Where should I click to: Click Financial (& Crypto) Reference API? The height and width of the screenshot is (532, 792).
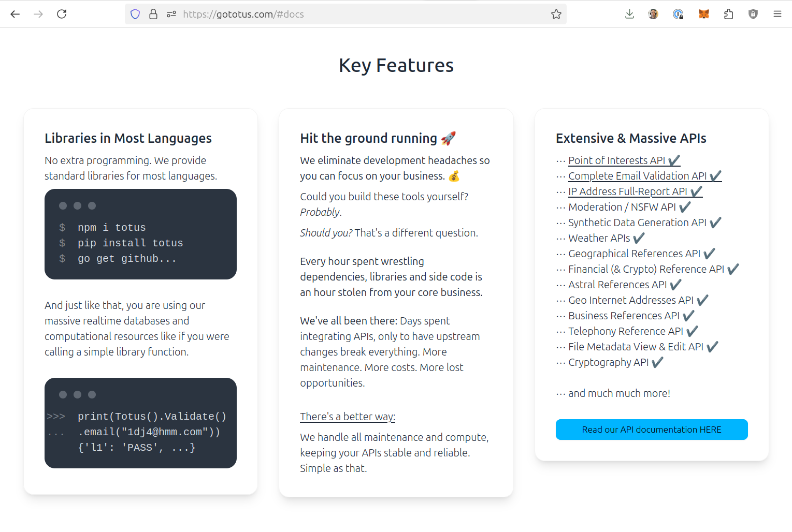pos(653,269)
